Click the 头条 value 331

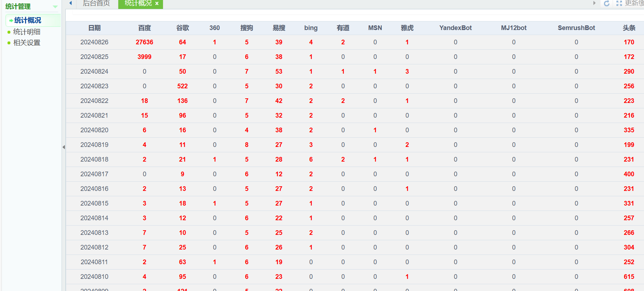[x=629, y=203]
